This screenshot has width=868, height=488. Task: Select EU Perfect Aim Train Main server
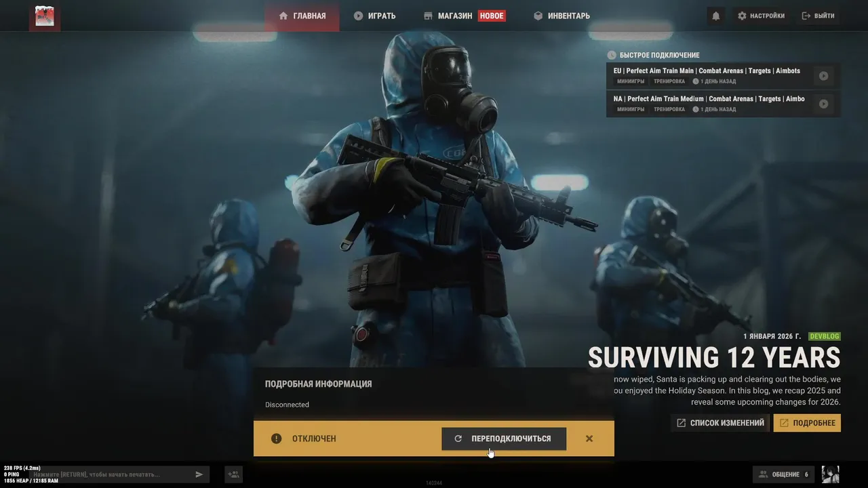tap(723, 76)
